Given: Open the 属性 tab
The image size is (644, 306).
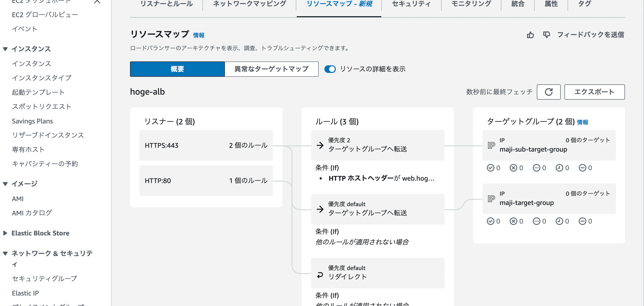Looking at the screenshot, I should [x=551, y=4].
